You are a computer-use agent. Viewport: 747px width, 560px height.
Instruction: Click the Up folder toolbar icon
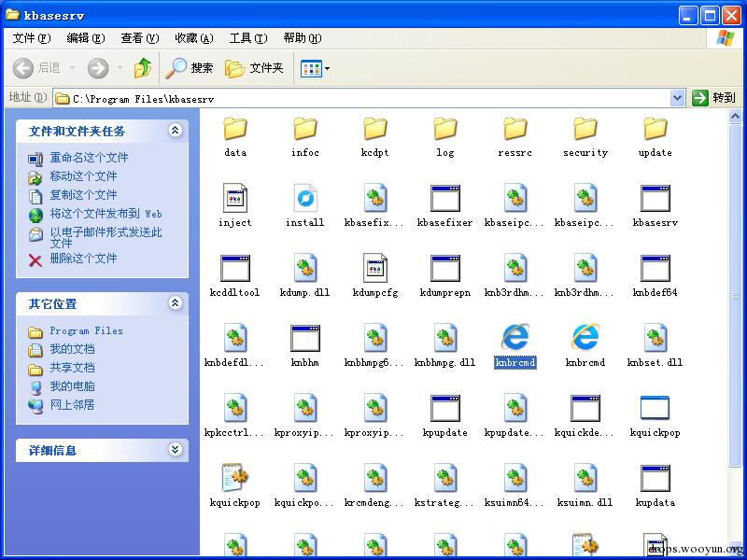(143, 68)
